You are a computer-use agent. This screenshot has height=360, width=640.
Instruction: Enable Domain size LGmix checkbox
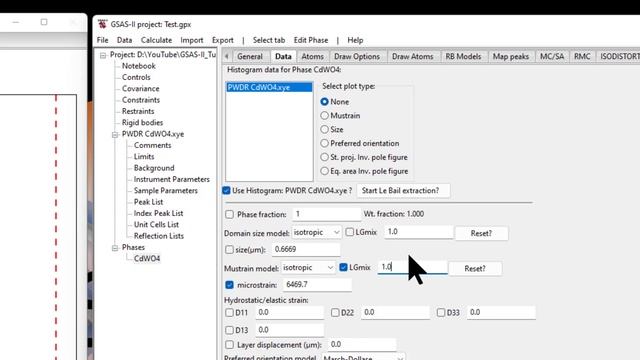(350, 232)
